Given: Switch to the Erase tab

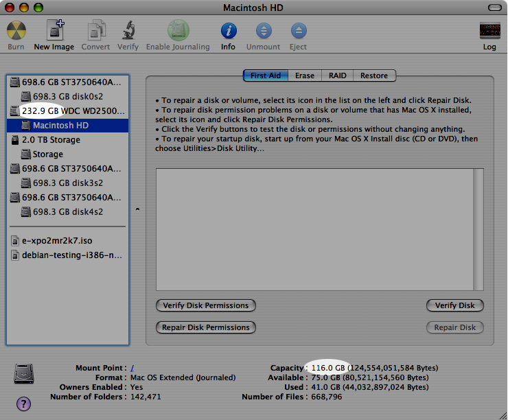Looking at the screenshot, I should pyautogui.click(x=305, y=75).
